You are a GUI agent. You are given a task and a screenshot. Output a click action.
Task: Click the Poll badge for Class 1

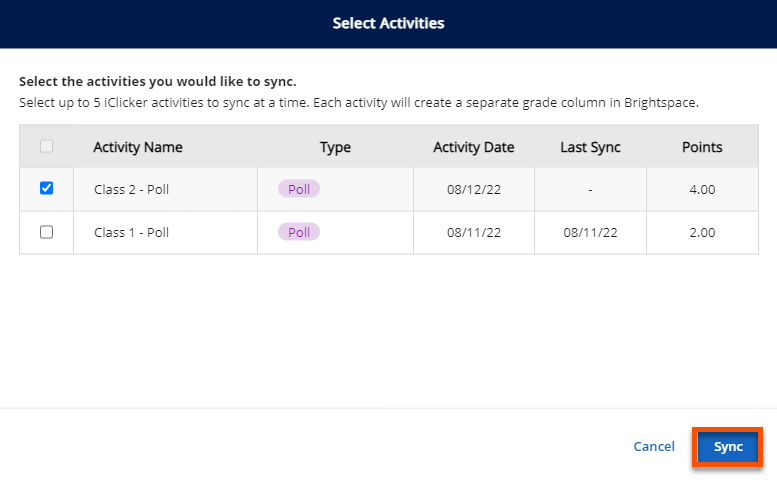click(x=299, y=232)
